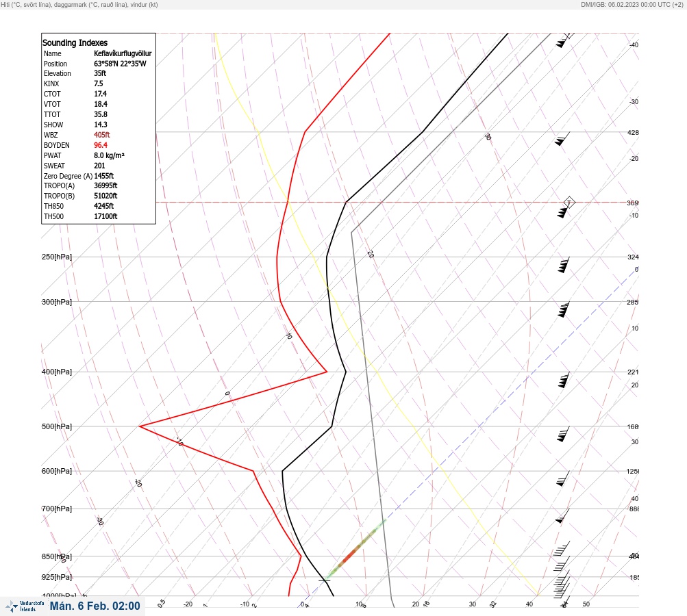
Task: Click the 'Sounding Indexes' table title
Action: 75,42
